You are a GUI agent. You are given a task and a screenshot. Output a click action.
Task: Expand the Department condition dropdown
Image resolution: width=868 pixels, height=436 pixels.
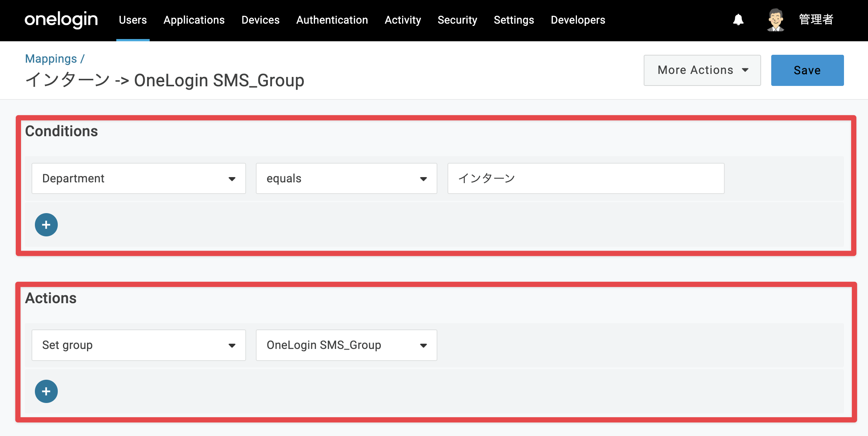pos(139,179)
